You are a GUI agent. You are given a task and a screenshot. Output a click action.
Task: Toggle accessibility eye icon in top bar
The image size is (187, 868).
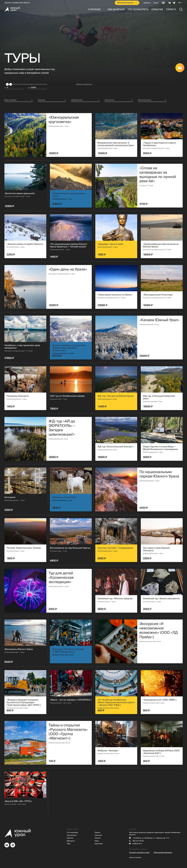163,3
